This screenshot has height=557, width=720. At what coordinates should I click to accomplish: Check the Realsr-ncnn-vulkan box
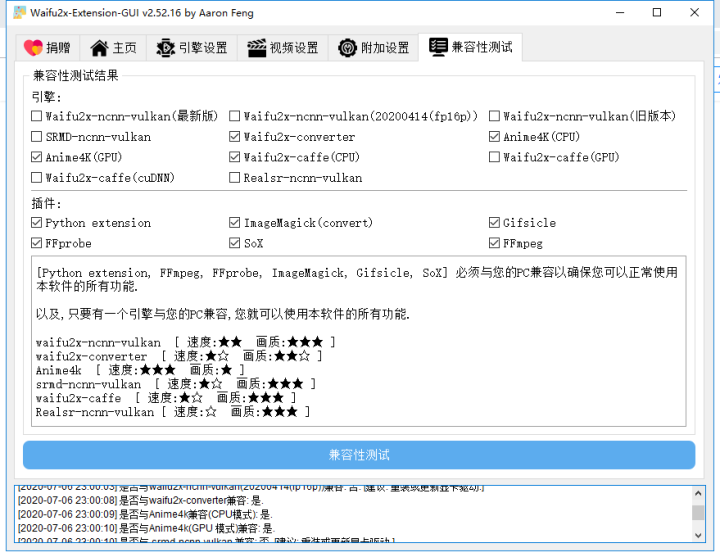click(234, 177)
